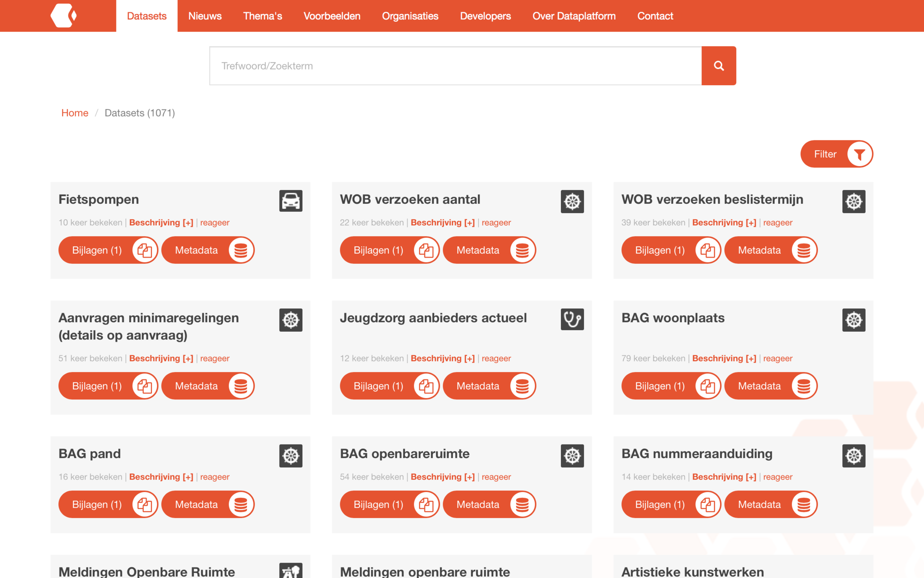The image size is (924, 578).
Task: Click the theme icon on WOB verzoeken aantal
Action: pos(572,201)
